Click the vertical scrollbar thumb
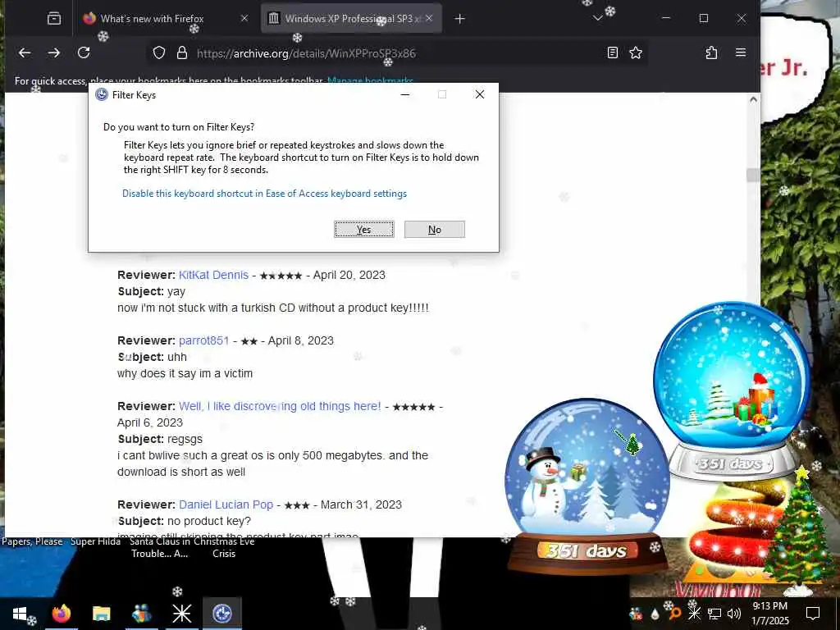The image size is (840, 630). [x=753, y=176]
